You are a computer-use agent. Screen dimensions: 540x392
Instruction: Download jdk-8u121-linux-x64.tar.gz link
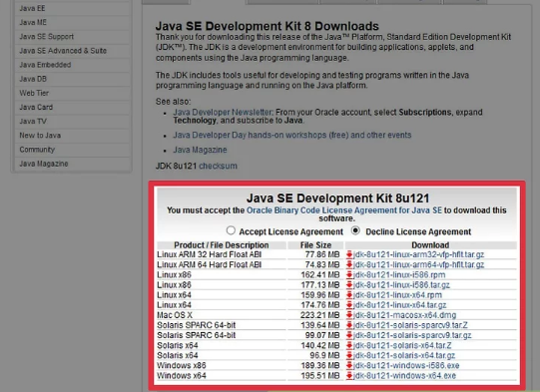tap(400, 305)
